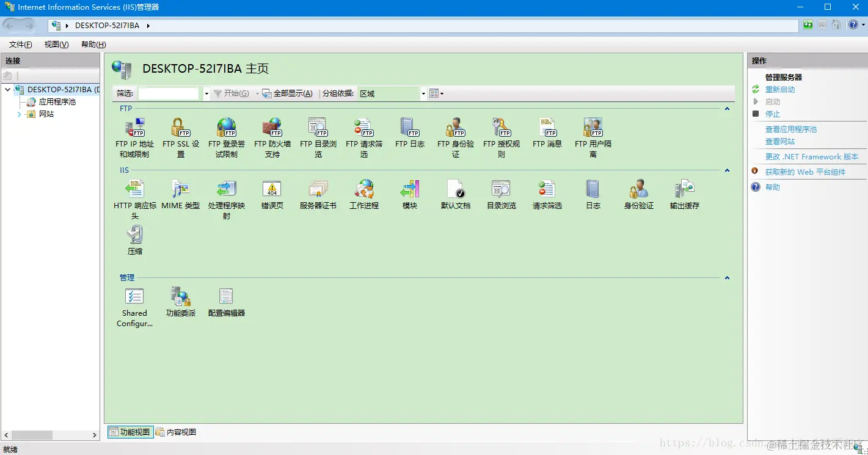The image size is (868, 455).
Task: Open FTP IP 地址和域限制 feature
Action: [x=134, y=138]
